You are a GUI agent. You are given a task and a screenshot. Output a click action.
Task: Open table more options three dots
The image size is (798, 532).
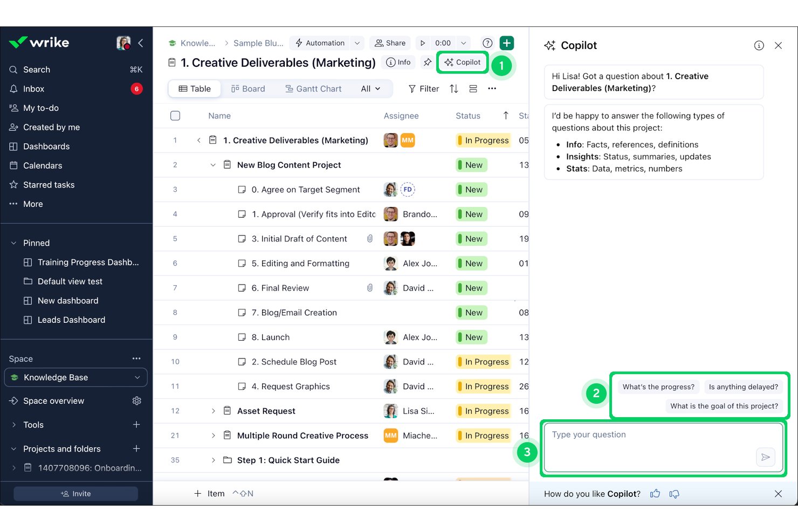coord(492,89)
